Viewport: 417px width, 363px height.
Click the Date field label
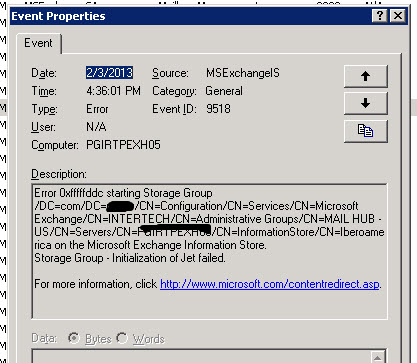[44, 73]
